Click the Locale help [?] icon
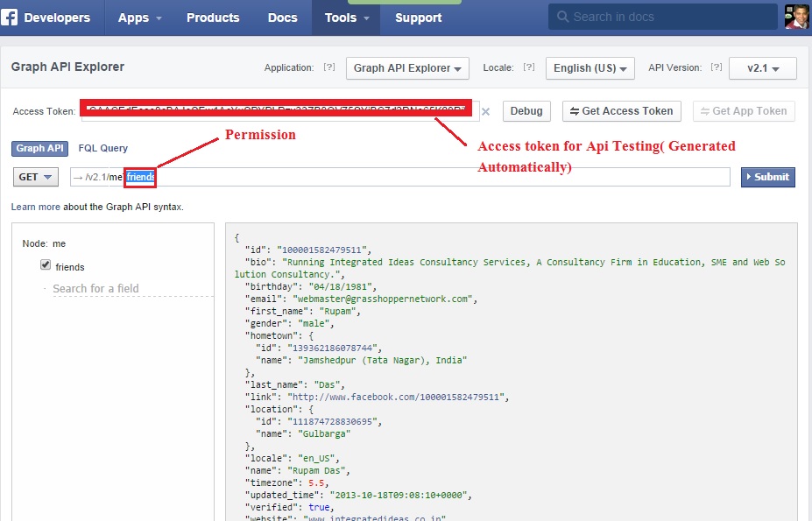 coord(529,67)
